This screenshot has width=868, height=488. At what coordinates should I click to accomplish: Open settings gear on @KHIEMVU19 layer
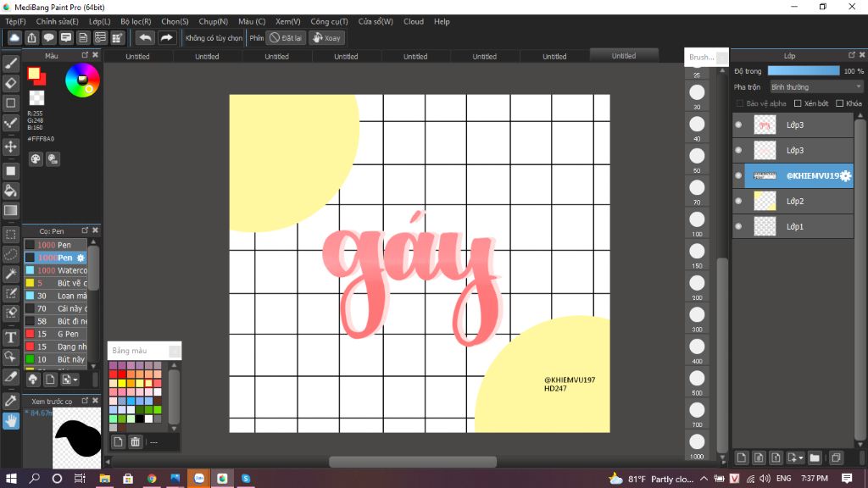click(845, 176)
